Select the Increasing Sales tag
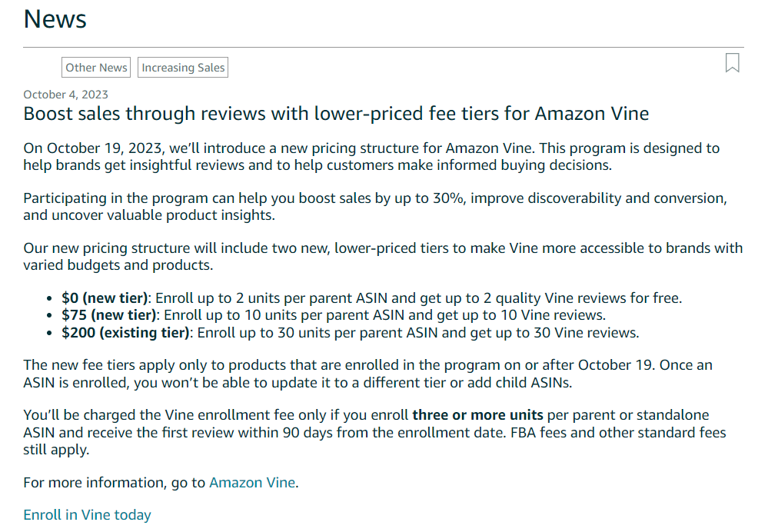The height and width of the screenshot is (532, 778). 183,68
